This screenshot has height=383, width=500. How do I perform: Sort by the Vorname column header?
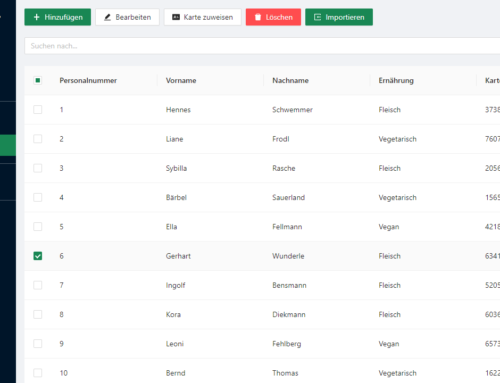tap(181, 80)
